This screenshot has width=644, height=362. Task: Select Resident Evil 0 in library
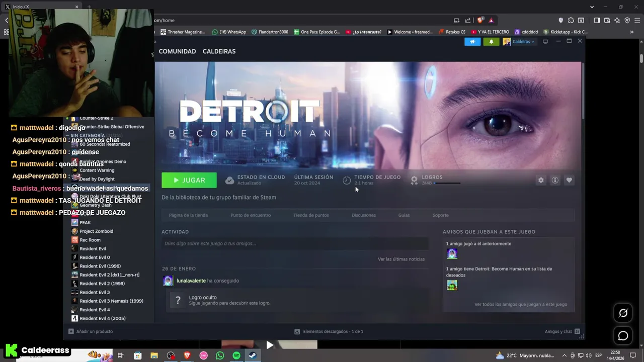(x=95, y=257)
